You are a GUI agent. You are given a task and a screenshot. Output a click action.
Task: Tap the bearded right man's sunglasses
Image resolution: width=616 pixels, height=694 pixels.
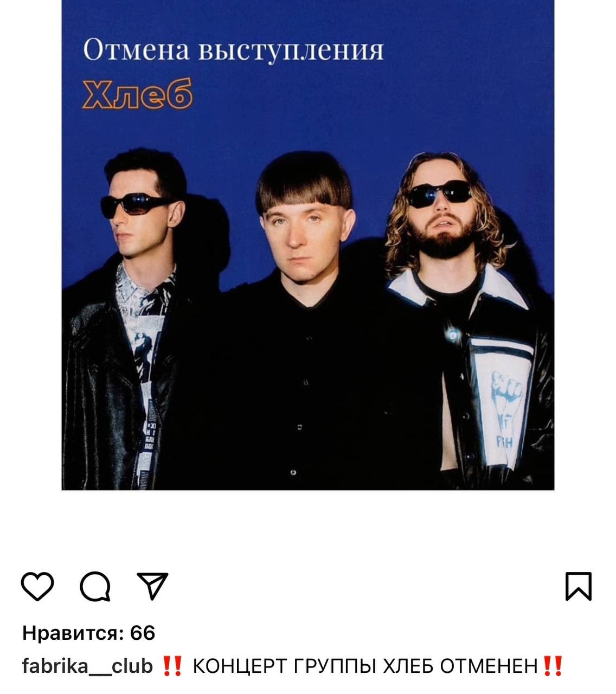438,194
